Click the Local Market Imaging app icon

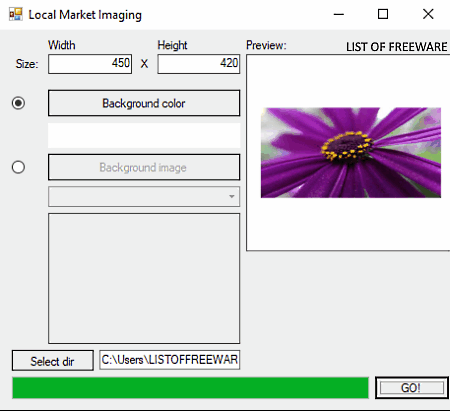[16, 14]
